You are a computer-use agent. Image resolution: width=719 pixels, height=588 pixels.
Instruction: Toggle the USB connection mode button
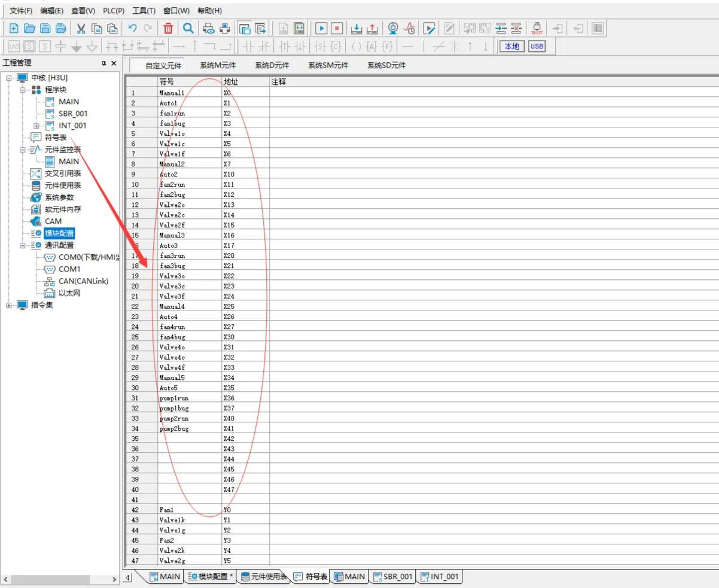(537, 46)
